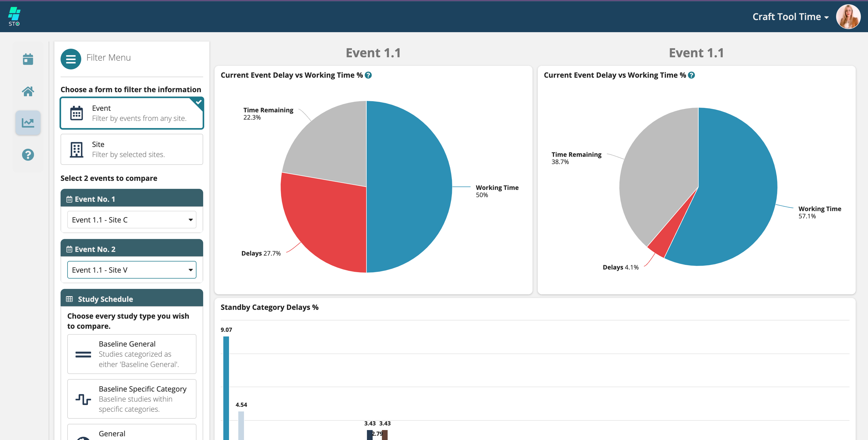Viewport: 868px width, 440px height.
Task: Click the 9.07 bar in Standby Category Delays
Action: [x=226, y=388]
